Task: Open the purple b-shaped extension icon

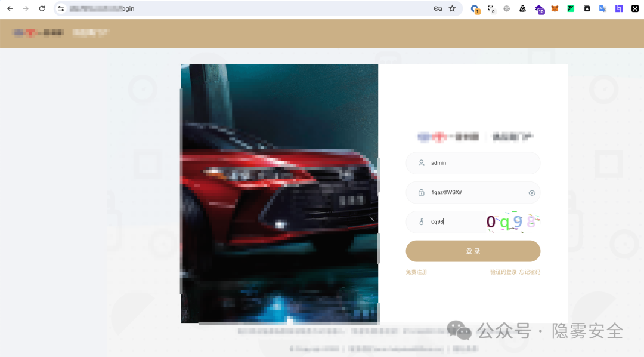Action: 618,8
